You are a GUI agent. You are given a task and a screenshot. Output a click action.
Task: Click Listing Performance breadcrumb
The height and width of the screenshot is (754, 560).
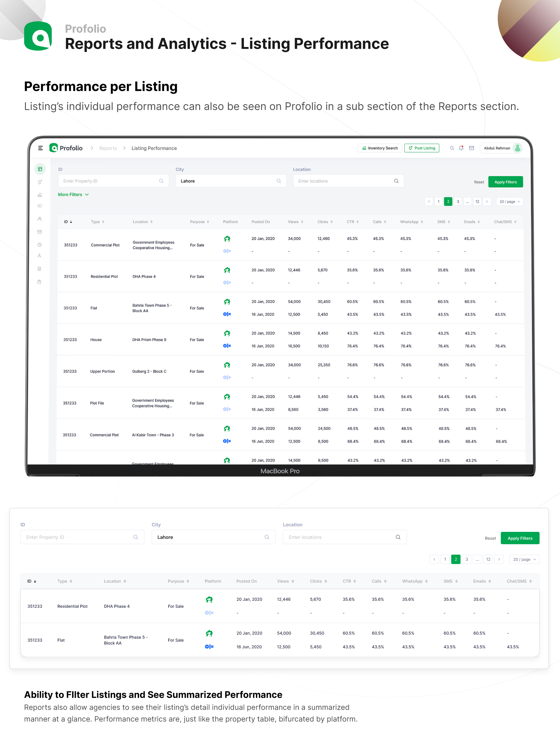(154, 148)
